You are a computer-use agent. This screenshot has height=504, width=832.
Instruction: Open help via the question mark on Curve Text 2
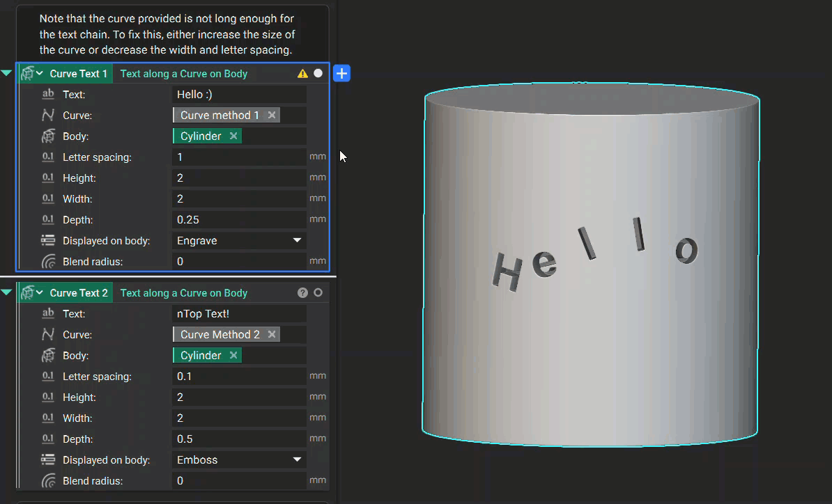(x=302, y=292)
